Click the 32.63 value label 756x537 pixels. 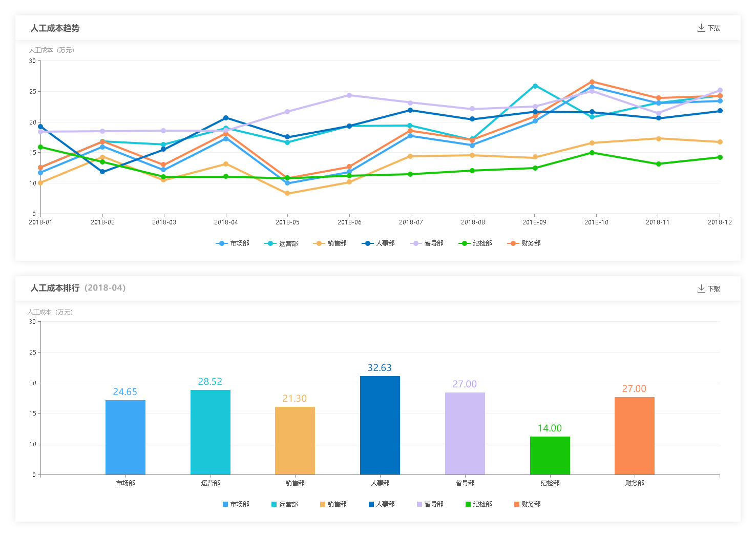pos(380,368)
